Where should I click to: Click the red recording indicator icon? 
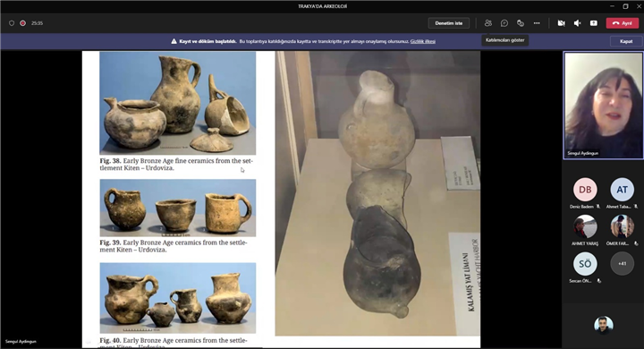(x=22, y=23)
